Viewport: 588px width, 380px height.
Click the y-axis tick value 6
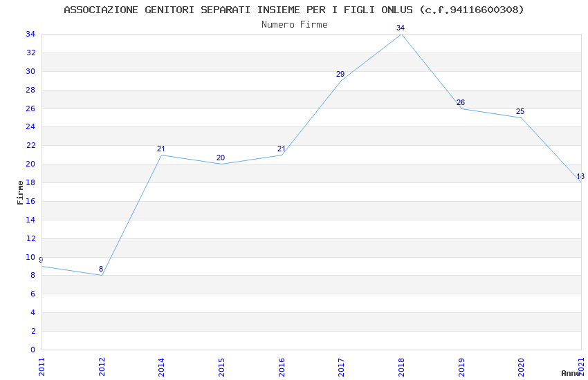tap(33, 294)
